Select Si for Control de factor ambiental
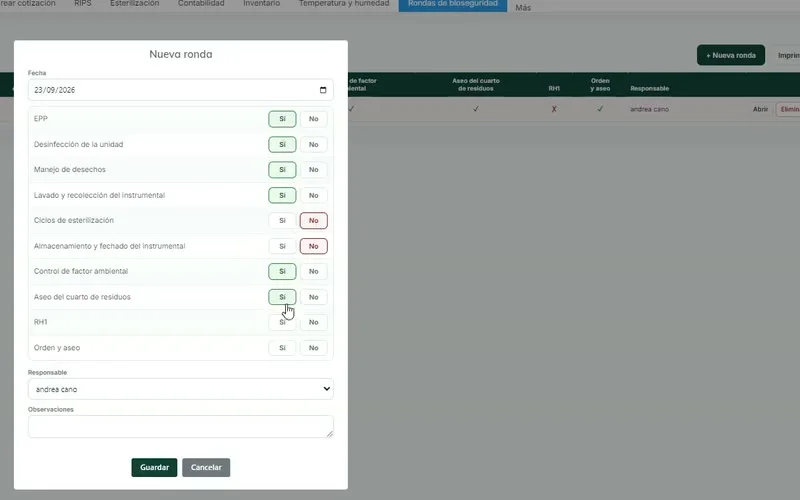This screenshot has width=800, height=500. (x=282, y=271)
